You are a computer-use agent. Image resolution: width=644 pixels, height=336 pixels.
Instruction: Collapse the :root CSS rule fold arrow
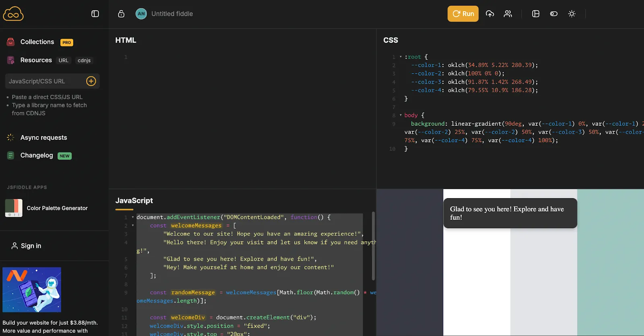(x=400, y=57)
